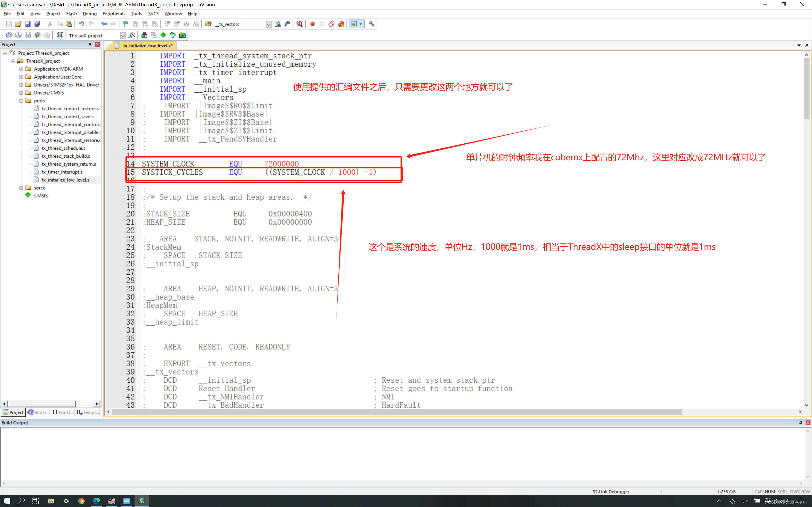Click the Configuration wrench icon
Viewport: 812px width, 507px height.
click(371, 24)
